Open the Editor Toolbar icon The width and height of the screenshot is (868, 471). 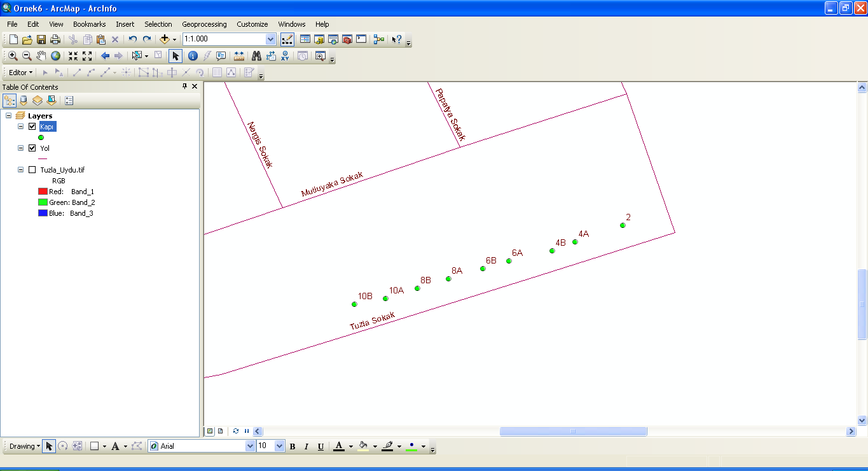point(287,39)
